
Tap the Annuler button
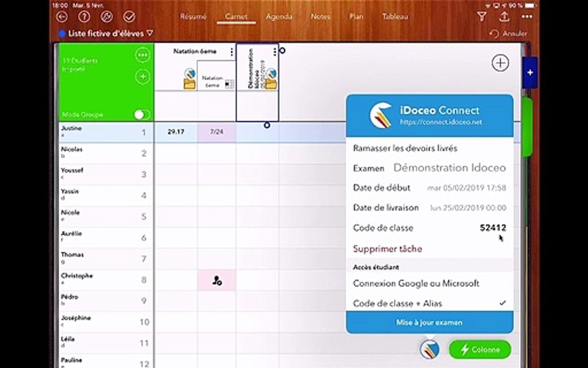[x=514, y=34]
